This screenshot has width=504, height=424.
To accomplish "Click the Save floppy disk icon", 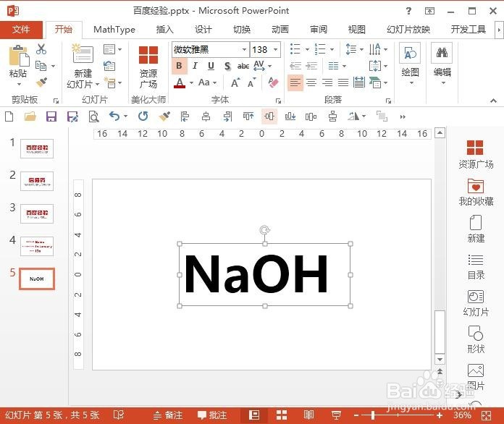I will coord(51,116).
